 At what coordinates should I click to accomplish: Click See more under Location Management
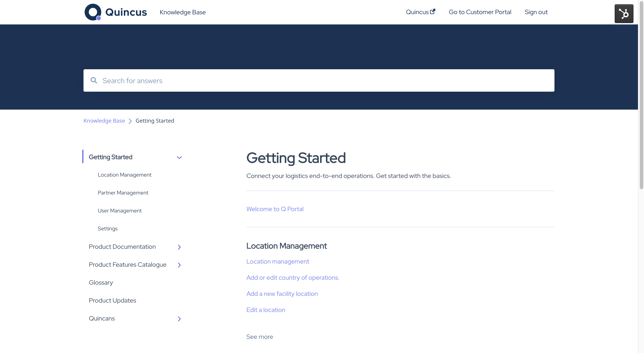coord(259,337)
